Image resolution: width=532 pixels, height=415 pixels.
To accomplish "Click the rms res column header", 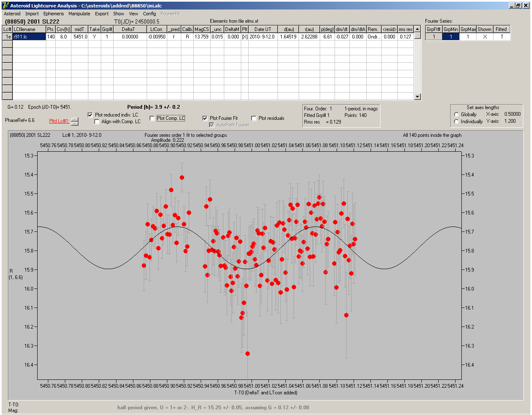I will point(405,29).
